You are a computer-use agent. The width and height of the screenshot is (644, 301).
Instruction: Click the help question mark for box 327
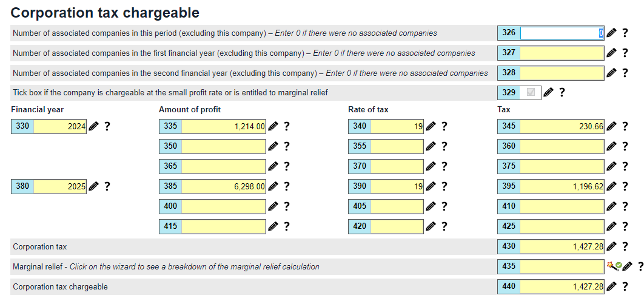[625, 53]
